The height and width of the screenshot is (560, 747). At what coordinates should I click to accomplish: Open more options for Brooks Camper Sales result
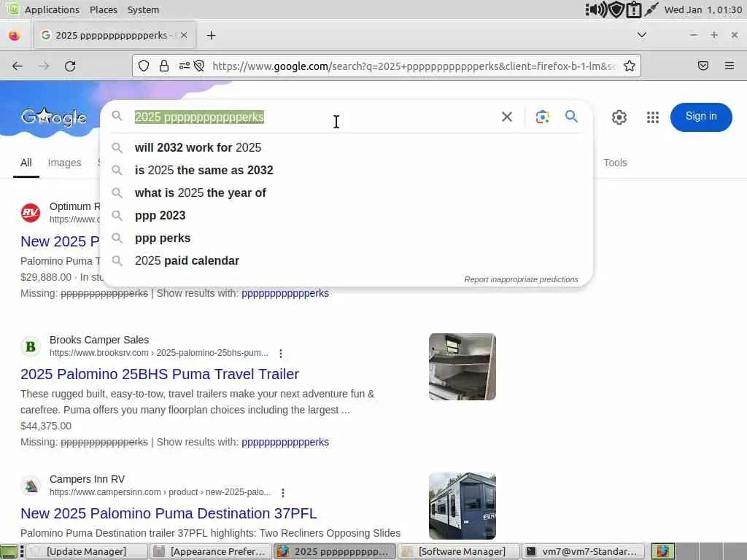[x=281, y=354]
